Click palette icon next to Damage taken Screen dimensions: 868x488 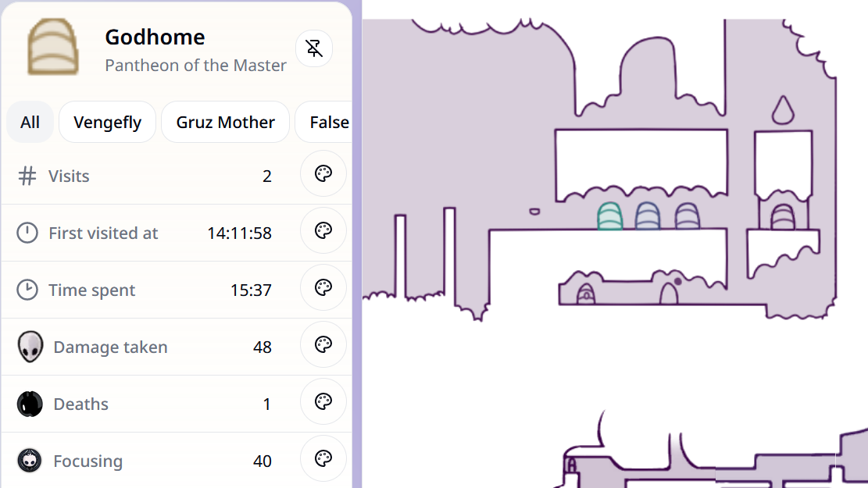tap(323, 345)
